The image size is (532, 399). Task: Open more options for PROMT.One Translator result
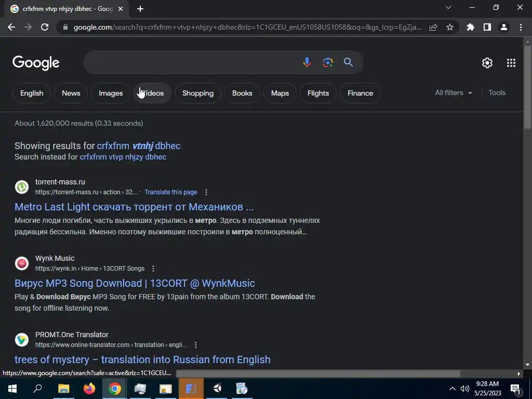[x=196, y=345]
